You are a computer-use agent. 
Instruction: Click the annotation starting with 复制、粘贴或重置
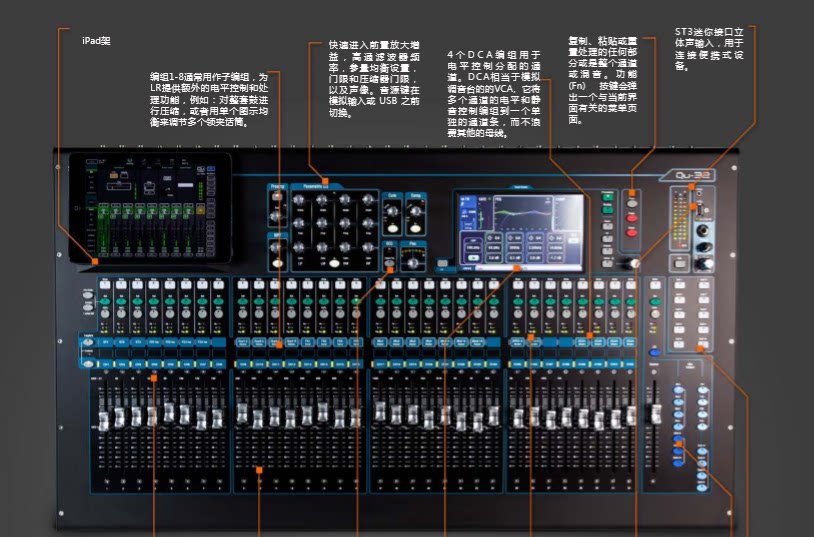coord(602,80)
